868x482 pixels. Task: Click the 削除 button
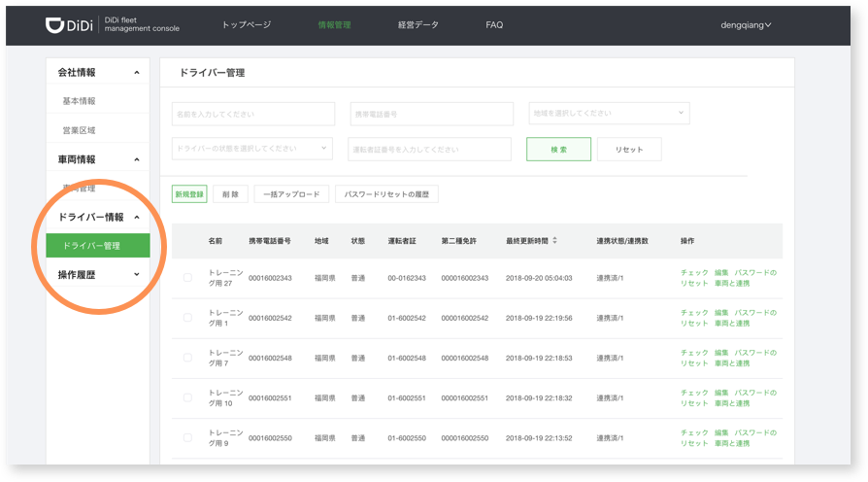coord(230,194)
